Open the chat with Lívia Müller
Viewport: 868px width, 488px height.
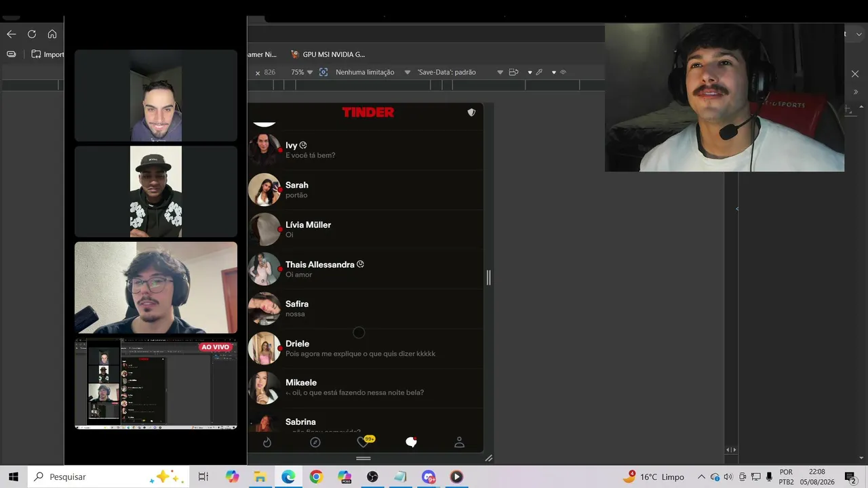(x=366, y=229)
